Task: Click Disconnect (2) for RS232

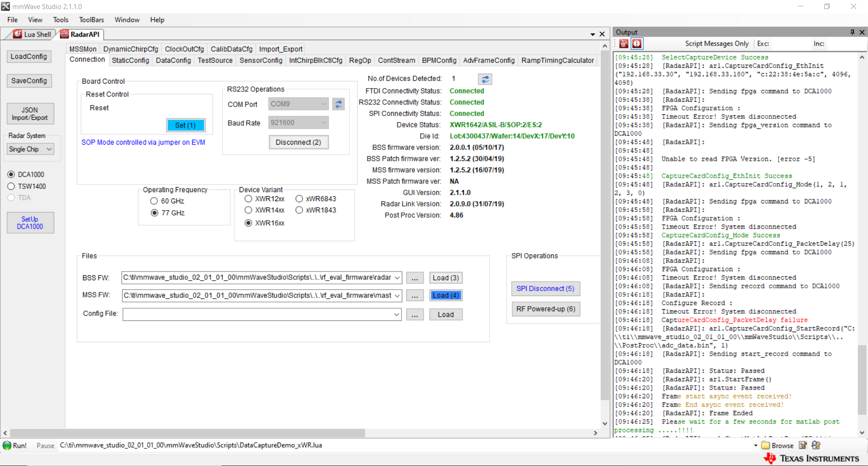Action: (298, 142)
